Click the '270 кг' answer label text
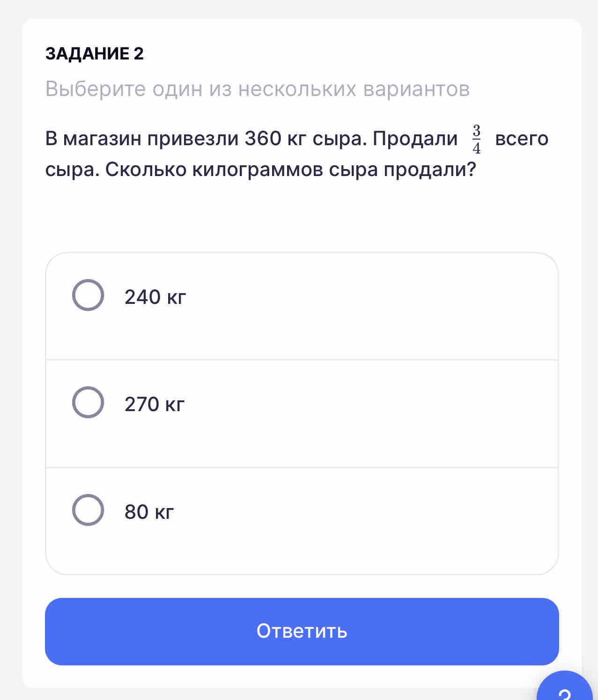The image size is (598, 700). 155,404
